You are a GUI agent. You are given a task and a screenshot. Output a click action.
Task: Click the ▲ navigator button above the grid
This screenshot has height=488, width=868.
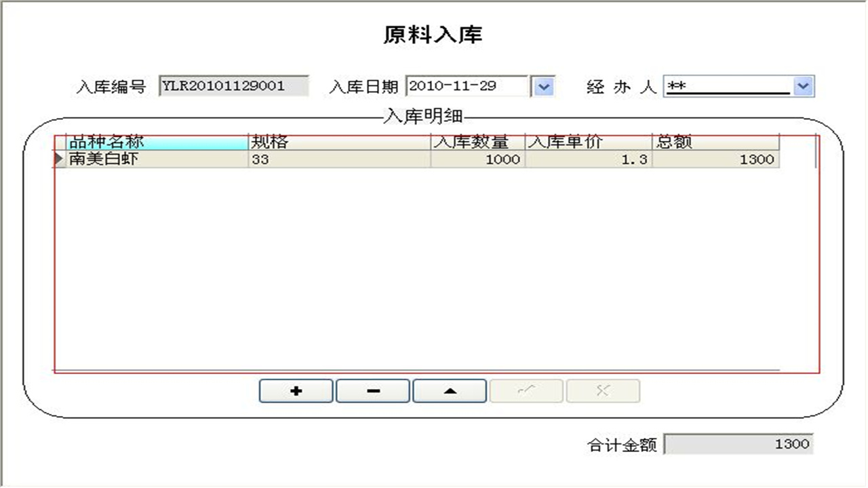(x=449, y=390)
